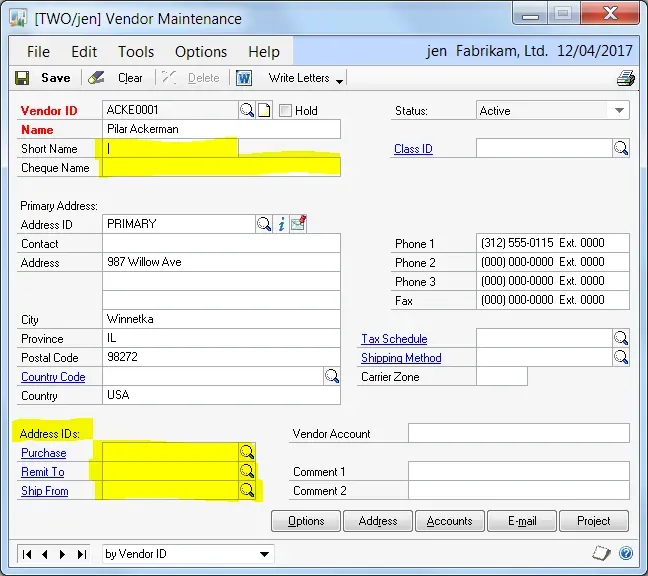Click into the Cheque Name field
The image size is (648, 576).
coord(221,168)
